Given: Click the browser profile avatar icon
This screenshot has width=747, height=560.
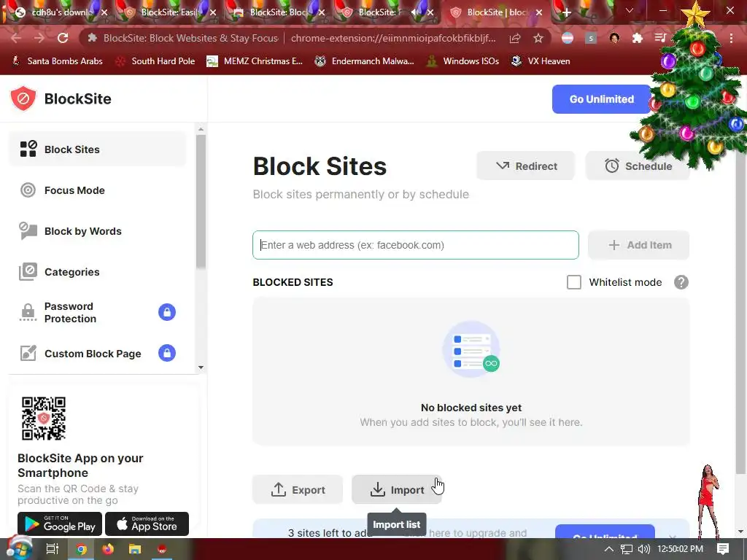Looking at the screenshot, I should click(614, 38).
